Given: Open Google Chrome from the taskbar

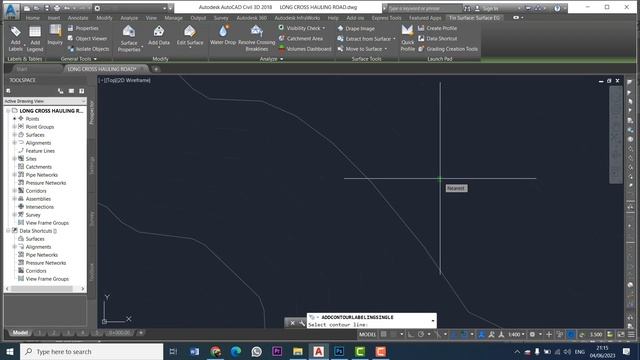Looking at the screenshot, I should click(x=216, y=351).
